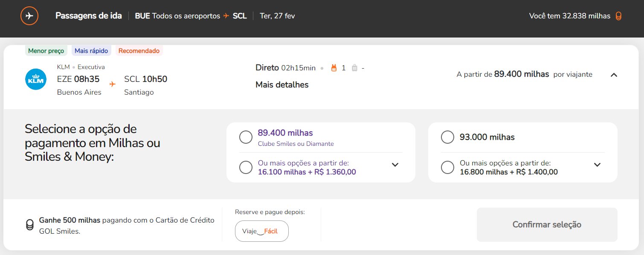Click the Recomendado tag
The image size is (644, 255).
click(x=139, y=51)
